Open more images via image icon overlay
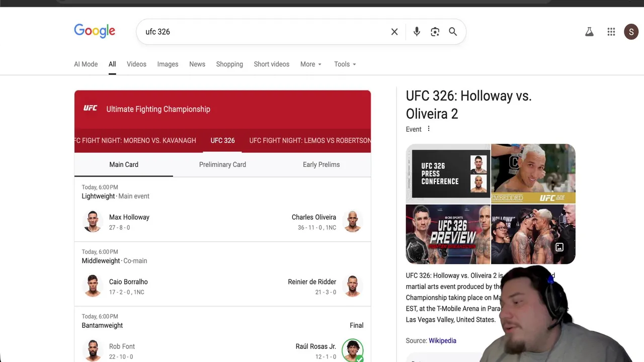Image resolution: width=644 pixels, height=362 pixels. click(559, 247)
